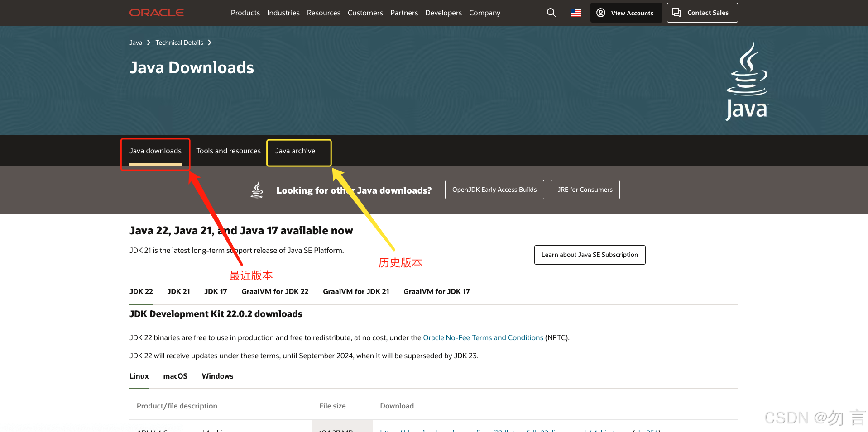Select the JDK 21 tab
Screen dimensions: 868x432
click(179, 292)
